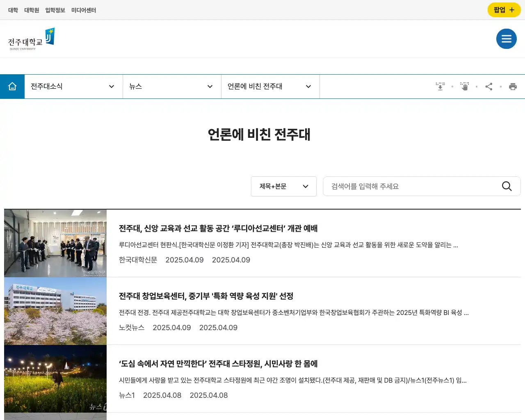Viewport: 525px width, 420px height.
Task: Open article about 스타정원 시민사랑
Action: [218, 364]
